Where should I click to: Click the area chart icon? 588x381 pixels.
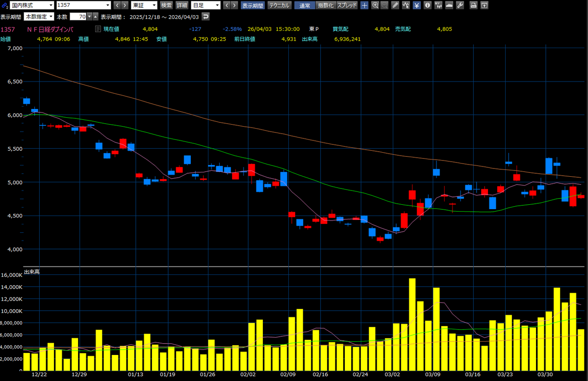coord(449,5)
